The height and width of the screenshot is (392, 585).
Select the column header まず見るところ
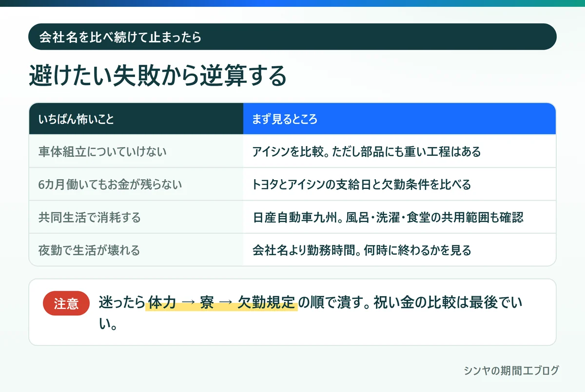coord(399,119)
